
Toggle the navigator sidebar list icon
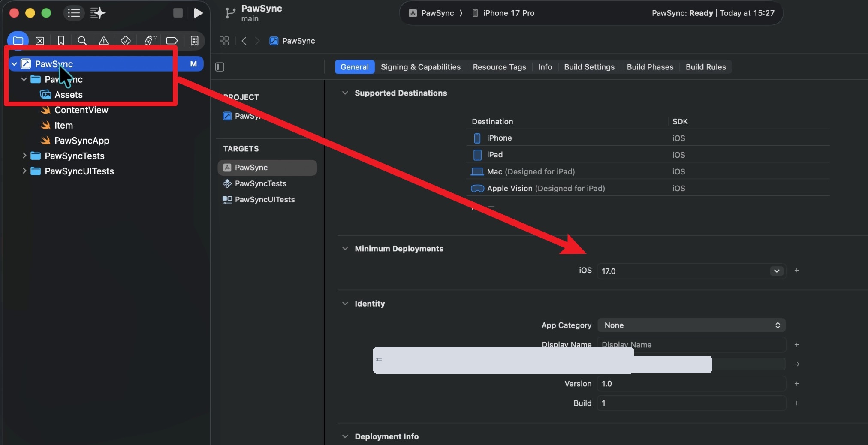[x=74, y=13]
